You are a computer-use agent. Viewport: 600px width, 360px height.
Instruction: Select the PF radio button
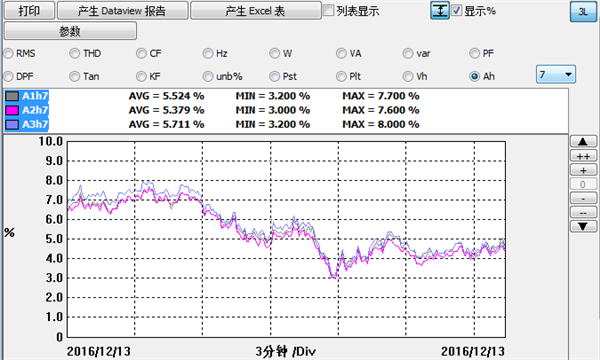(474, 54)
